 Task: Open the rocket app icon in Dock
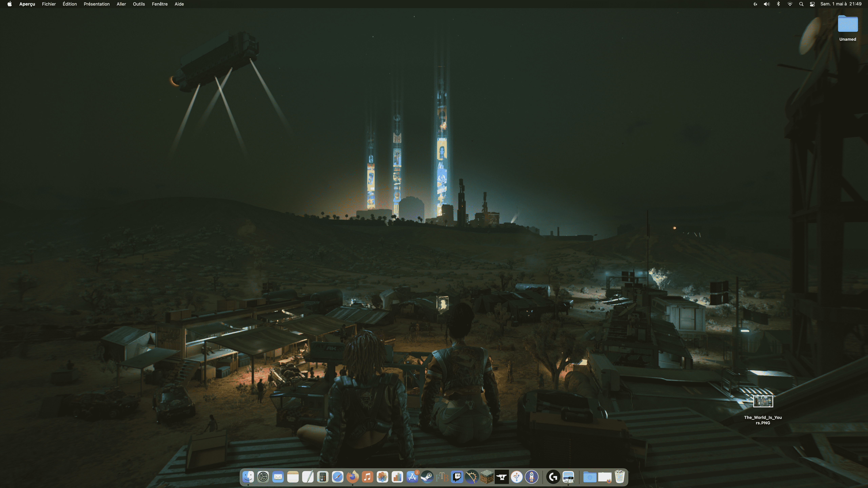point(531,477)
